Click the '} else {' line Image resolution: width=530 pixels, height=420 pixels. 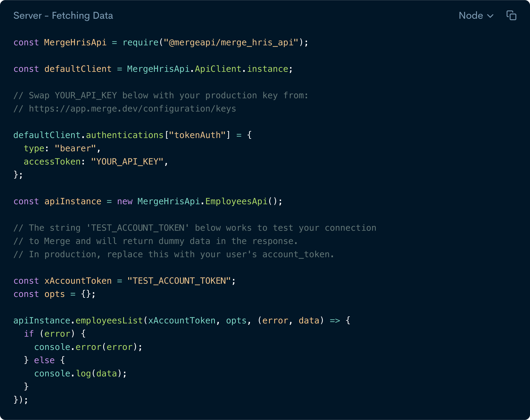click(x=44, y=360)
